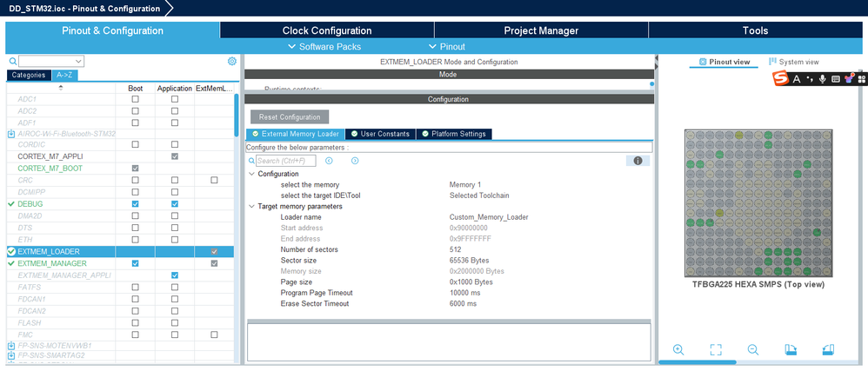
Task: Activate IME voice input microphone
Action: pos(823,79)
